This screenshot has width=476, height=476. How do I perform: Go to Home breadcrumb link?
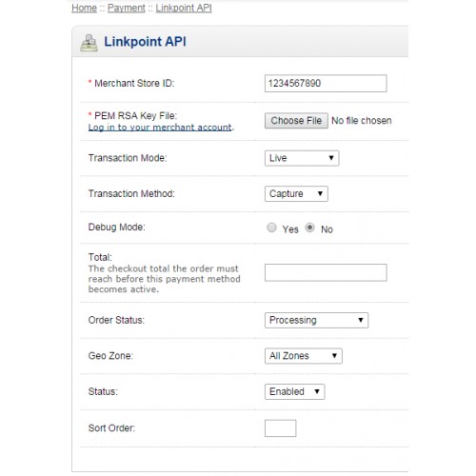(x=84, y=8)
